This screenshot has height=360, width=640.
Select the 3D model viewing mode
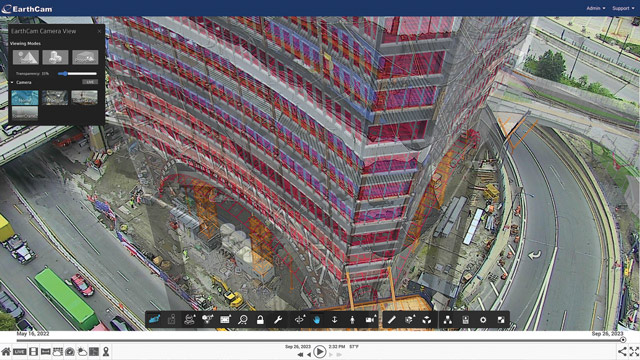[56, 57]
